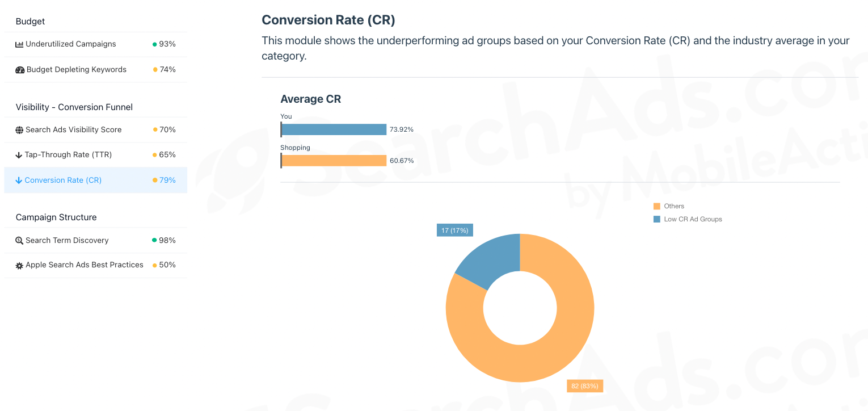Click the arrow icon next to Conversion Rate
This screenshot has width=868, height=411.
[19, 180]
